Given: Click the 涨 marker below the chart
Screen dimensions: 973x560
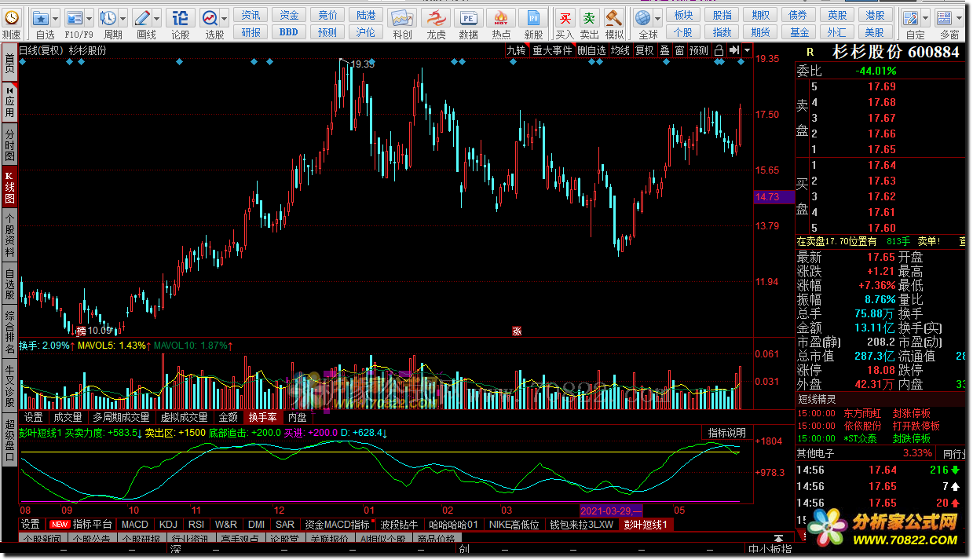Looking at the screenshot, I should tap(517, 331).
